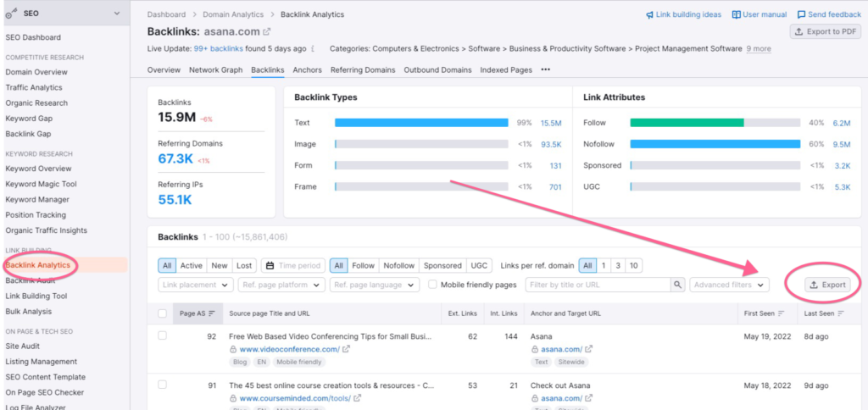The width and height of the screenshot is (868, 410).
Task: Expand the SEO toolkit dropdown chevron
Action: click(x=117, y=14)
